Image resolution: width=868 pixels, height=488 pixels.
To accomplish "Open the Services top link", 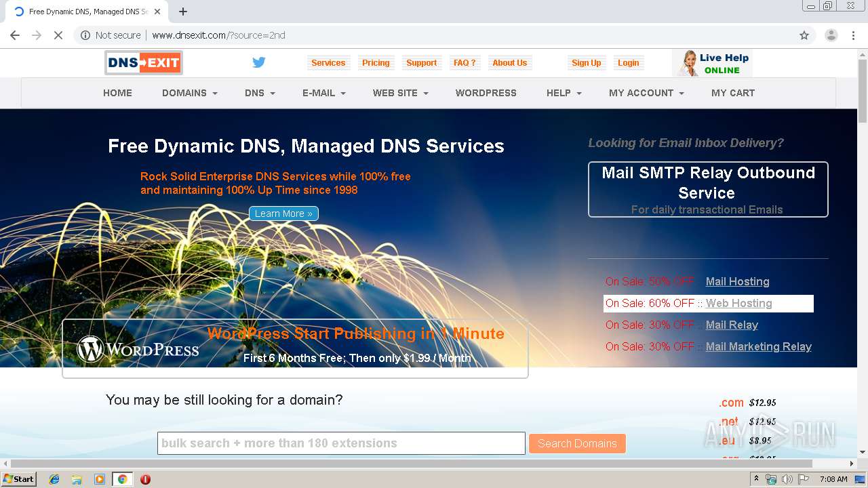I will (328, 63).
